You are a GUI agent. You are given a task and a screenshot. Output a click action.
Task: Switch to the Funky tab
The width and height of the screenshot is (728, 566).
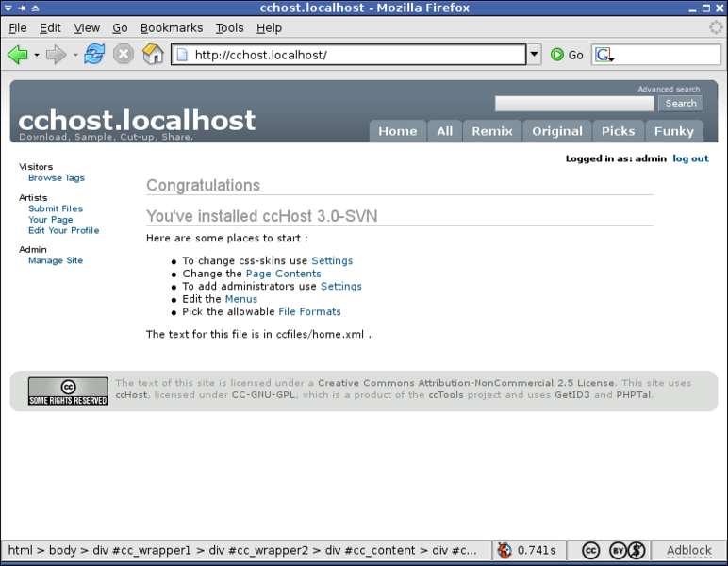(674, 131)
